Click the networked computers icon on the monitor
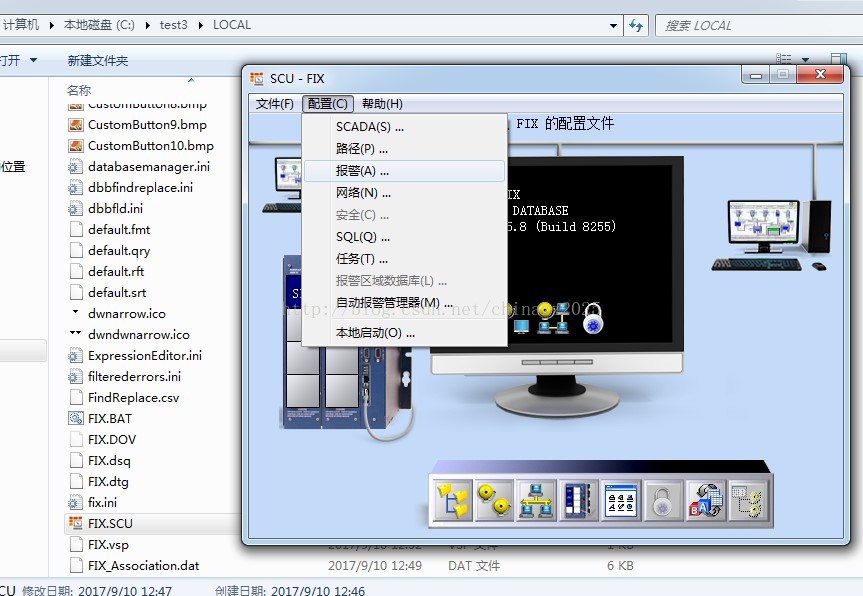 point(554,319)
